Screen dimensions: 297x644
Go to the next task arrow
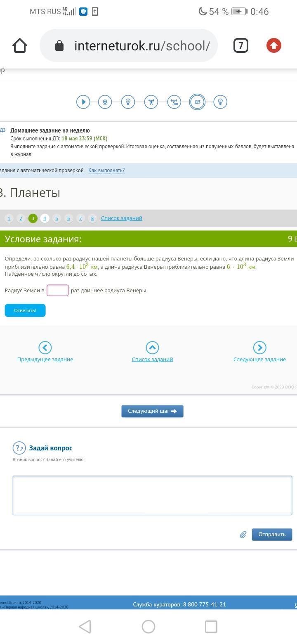259,348
